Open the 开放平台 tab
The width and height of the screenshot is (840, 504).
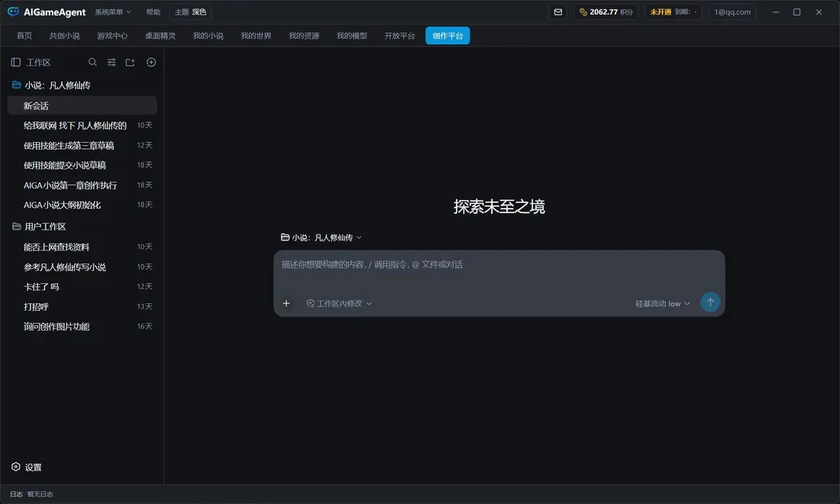coord(399,36)
